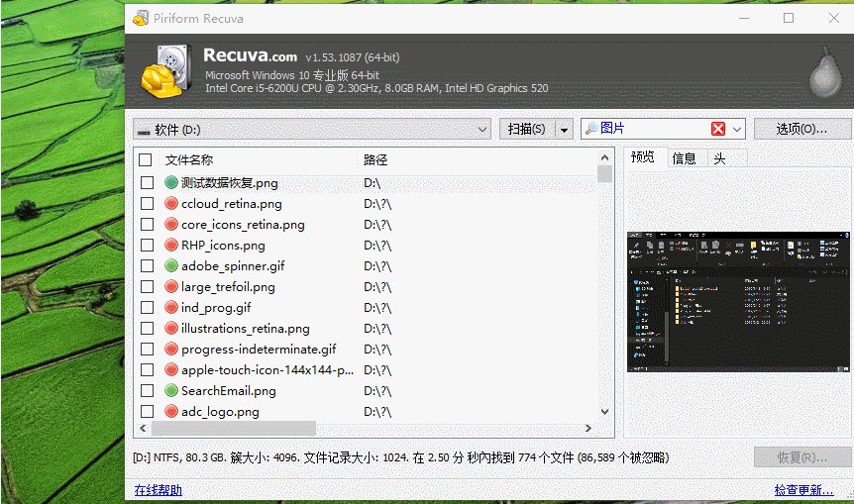Check the box for ind_prog.gif
The image size is (854, 504).
147,308
